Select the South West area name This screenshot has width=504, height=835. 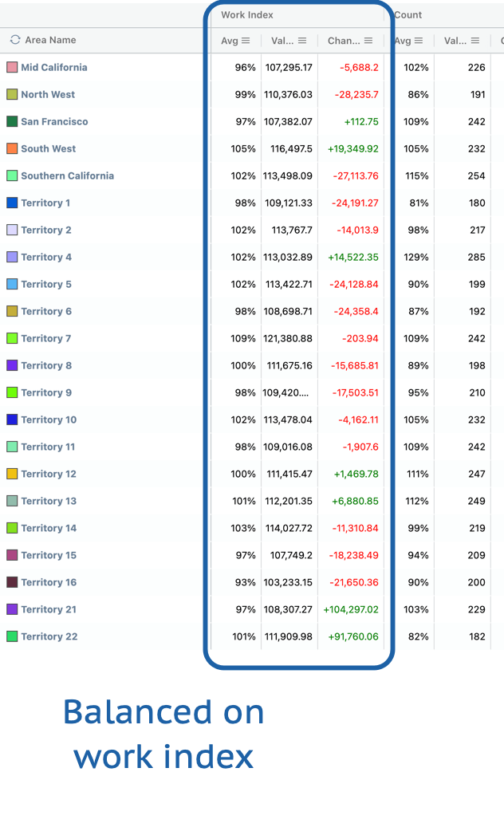click(49, 148)
